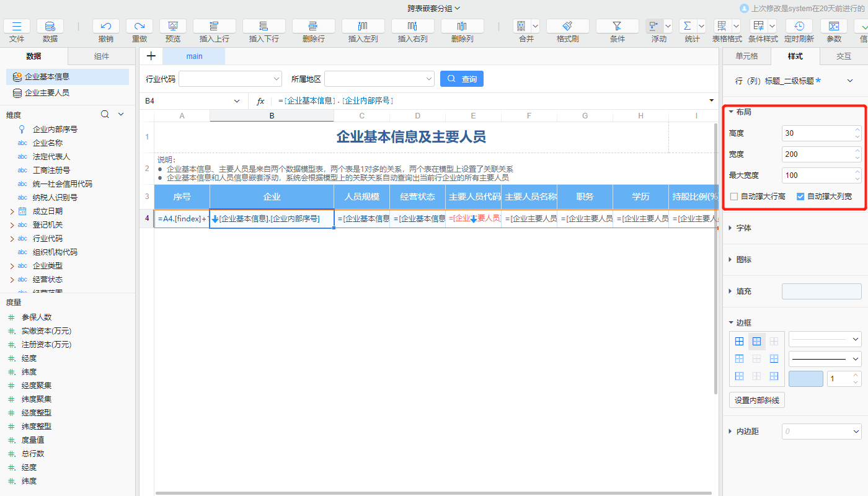Image resolution: width=868 pixels, height=496 pixels.
Task: Click the 格式刷 format painter icon
Action: (567, 26)
